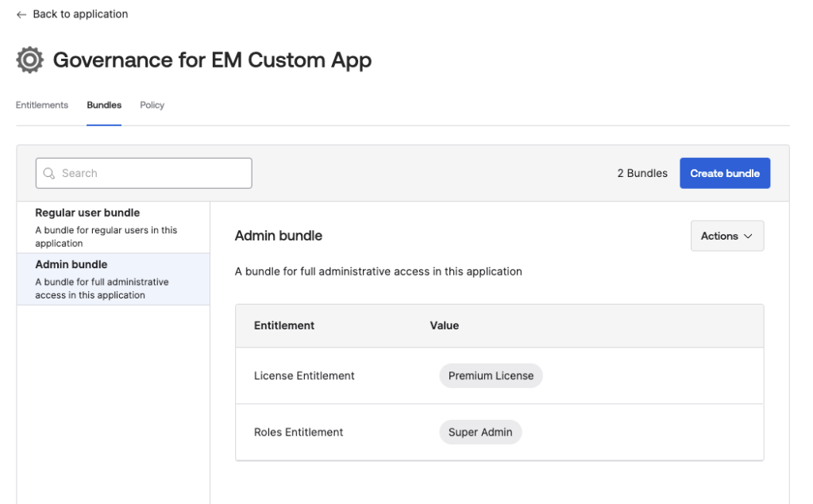This screenshot has height=504, width=813.
Task: Switch to the Entitlements tab
Action: pos(41,104)
